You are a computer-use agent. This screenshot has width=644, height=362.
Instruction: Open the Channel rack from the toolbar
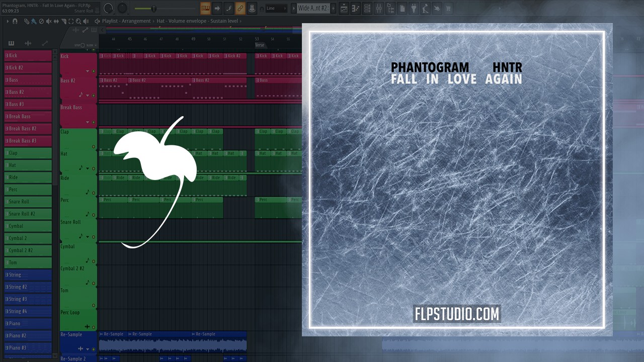point(368,8)
